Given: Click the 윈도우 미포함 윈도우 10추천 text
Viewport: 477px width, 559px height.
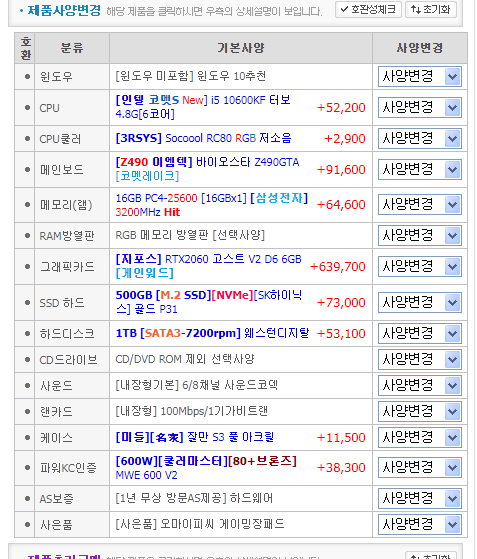Looking at the screenshot, I should click(190, 76).
